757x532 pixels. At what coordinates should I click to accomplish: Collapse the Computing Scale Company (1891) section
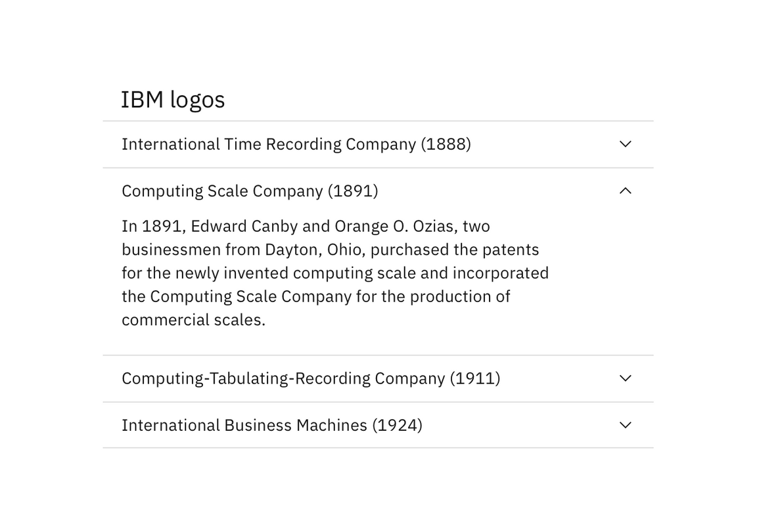coord(250,190)
